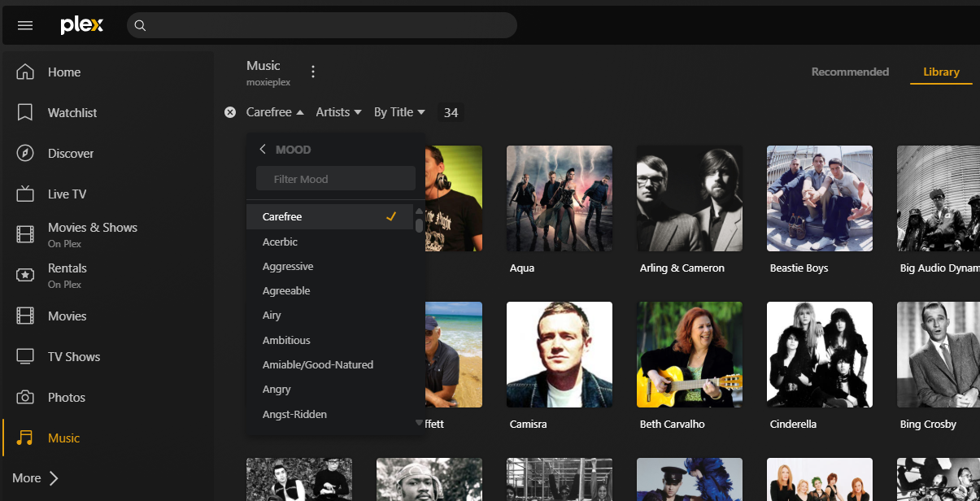Clear the Carefree filter with X
Viewport: 980px width, 501px height.
pyautogui.click(x=230, y=112)
